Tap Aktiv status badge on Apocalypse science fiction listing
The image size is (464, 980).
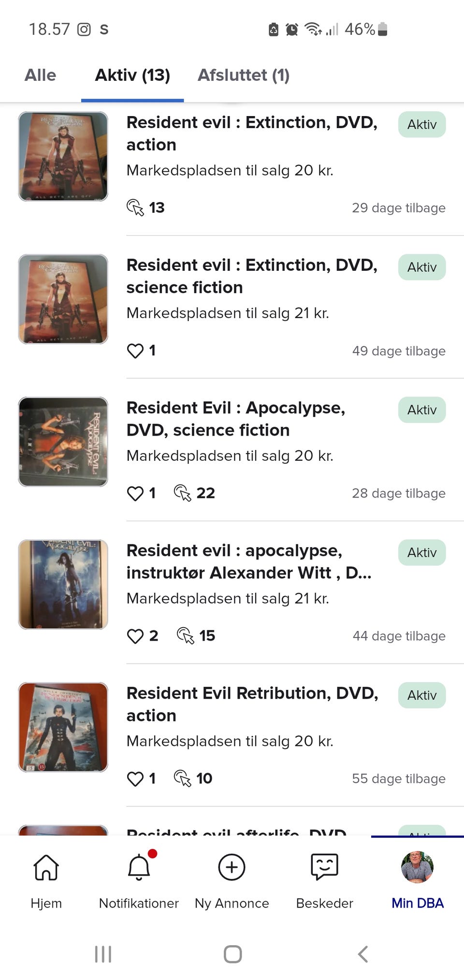coord(422,410)
